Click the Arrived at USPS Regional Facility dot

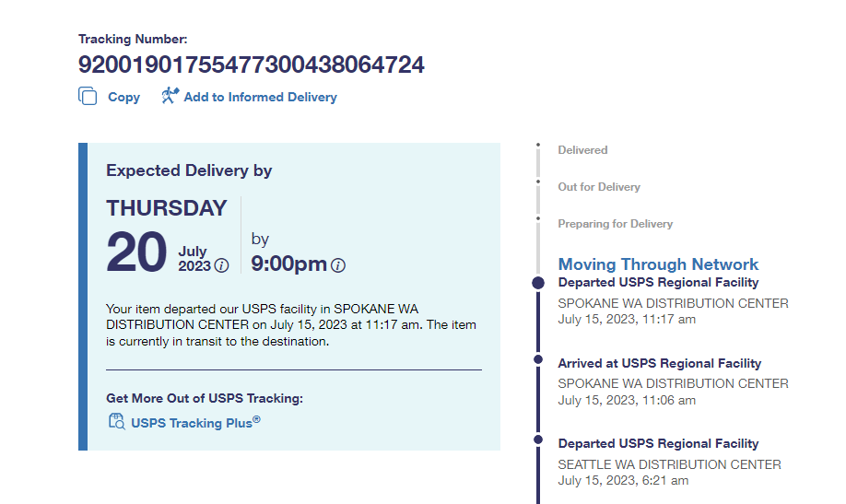click(538, 360)
